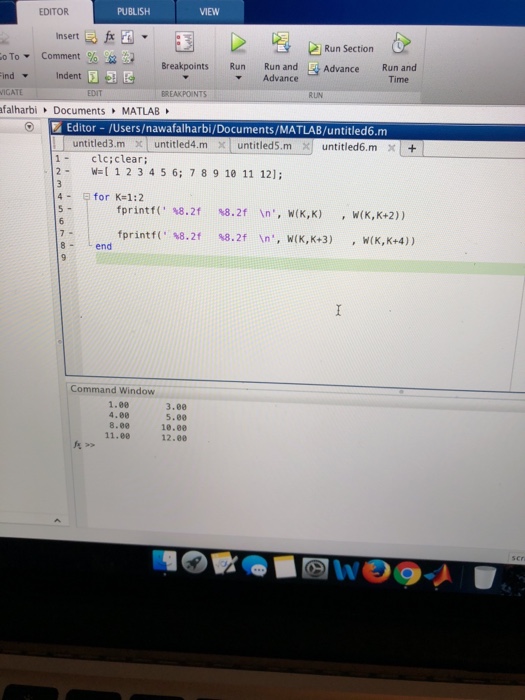525x700 pixels.
Task: Click MATLAB in the folder path
Action: [141, 111]
